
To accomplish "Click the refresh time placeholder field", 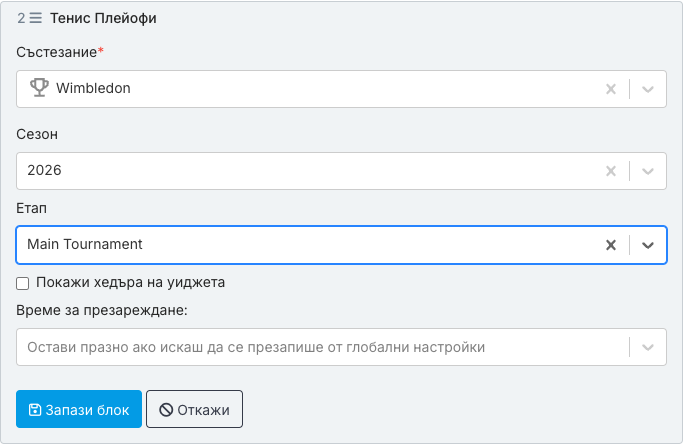I will [x=342, y=347].
